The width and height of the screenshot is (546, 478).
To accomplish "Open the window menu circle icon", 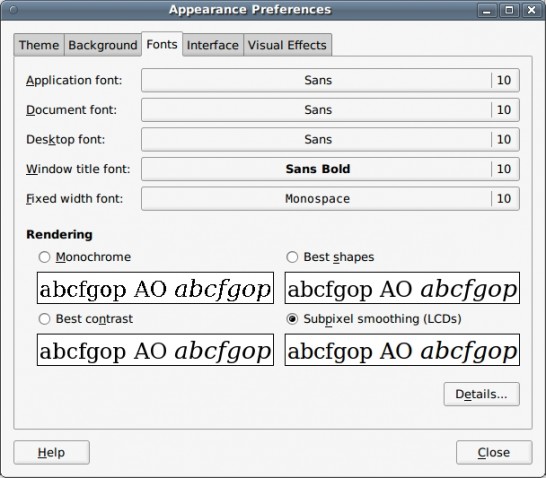I will (14, 10).
